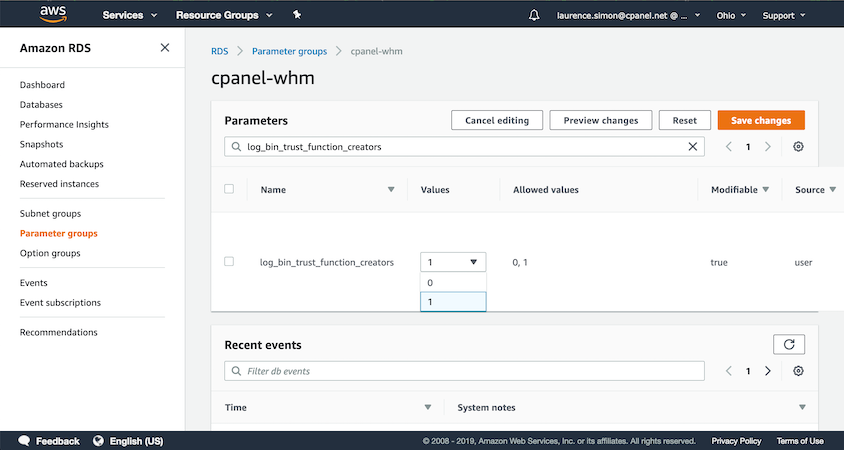Check the log_bin_trust_function_creators row checkbox
844x450 pixels.
(x=229, y=262)
